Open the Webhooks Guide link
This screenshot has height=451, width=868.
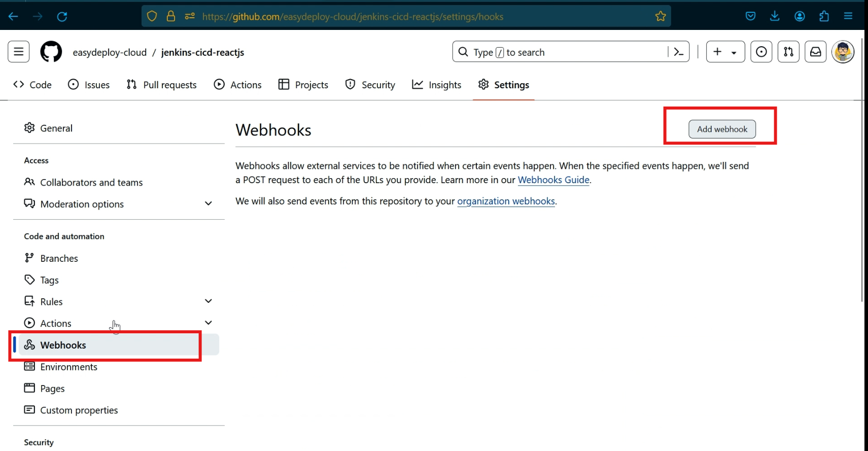click(553, 180)
